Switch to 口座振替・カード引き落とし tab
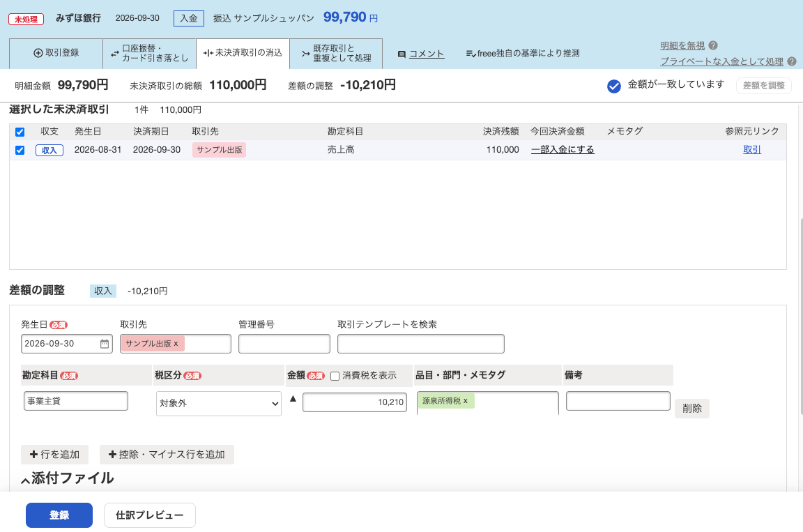Screen dimensions: 803x532 click(150, 53)
